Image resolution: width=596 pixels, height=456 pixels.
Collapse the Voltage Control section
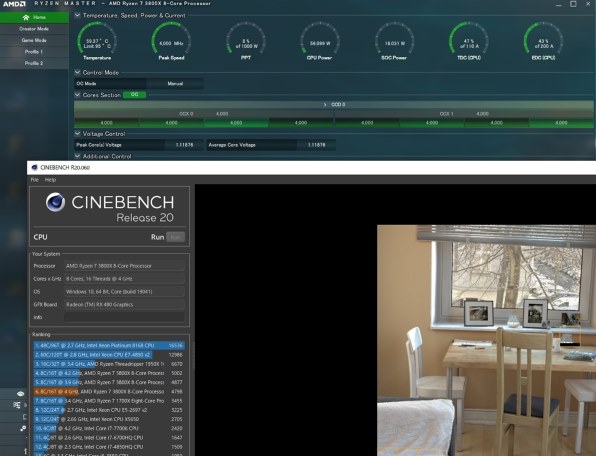click(x=78, y=134)
